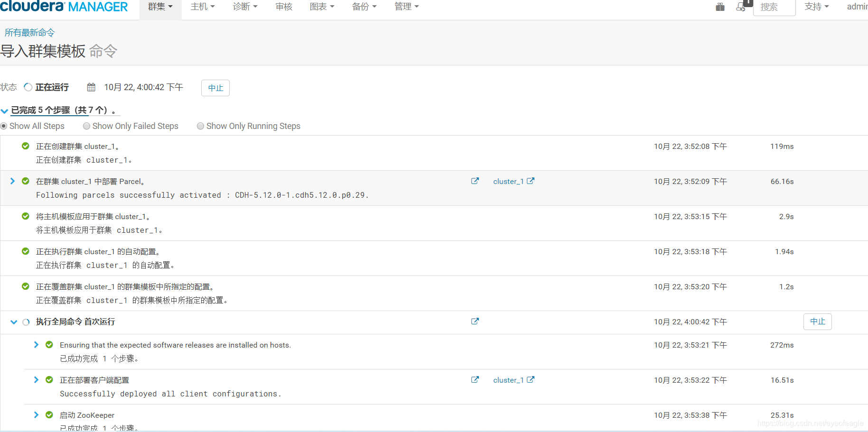Focus the 搜索 search field
868x432 pixels.
(774, 7)
